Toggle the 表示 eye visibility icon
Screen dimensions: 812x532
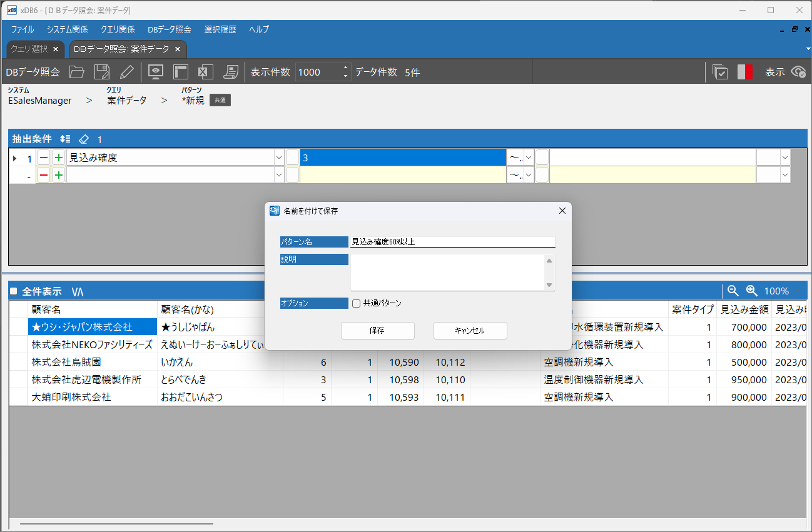(798, 72)
